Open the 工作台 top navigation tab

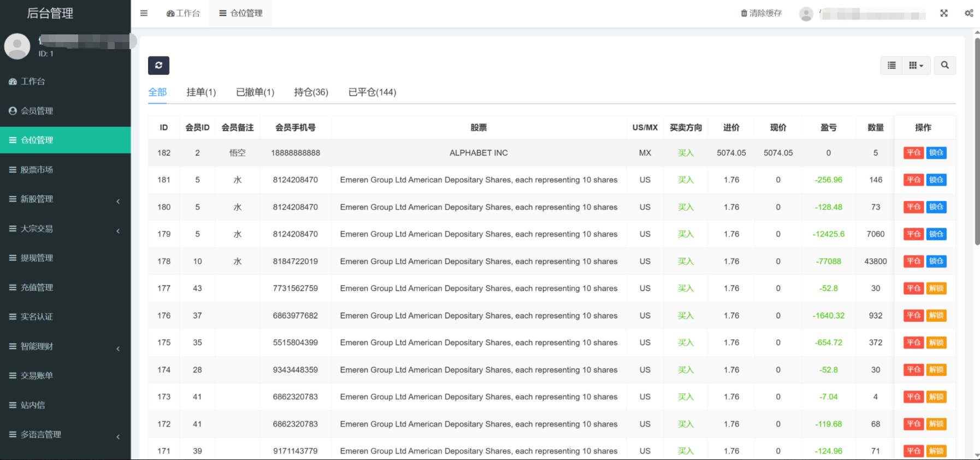pyautogui.click(x=183, y=13)
